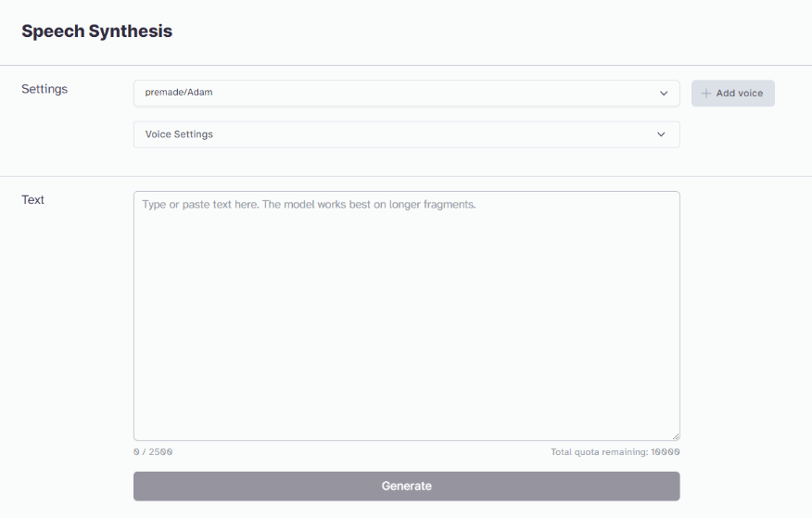
Task: Click the chevron arrow on the premade/Adam selector
Action: [664, 94]
